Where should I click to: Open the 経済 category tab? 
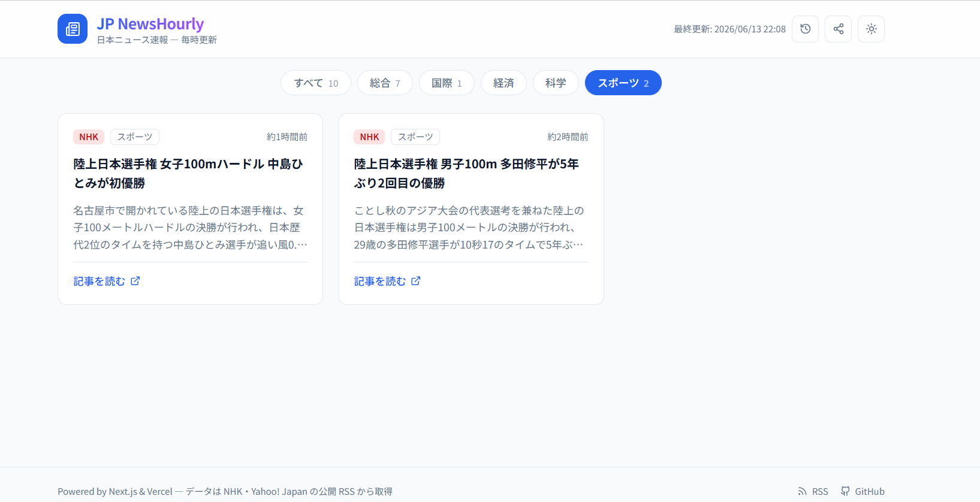pos(503,83)
